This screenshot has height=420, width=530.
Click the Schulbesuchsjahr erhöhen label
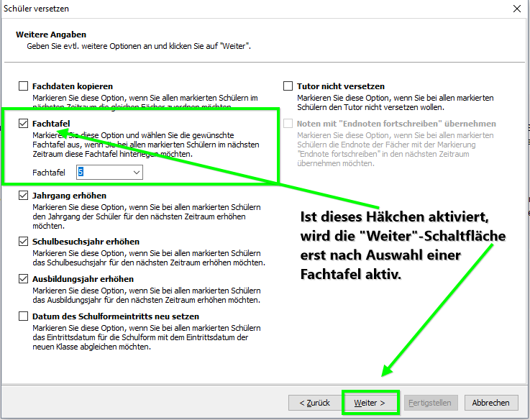tap(86, 242)
